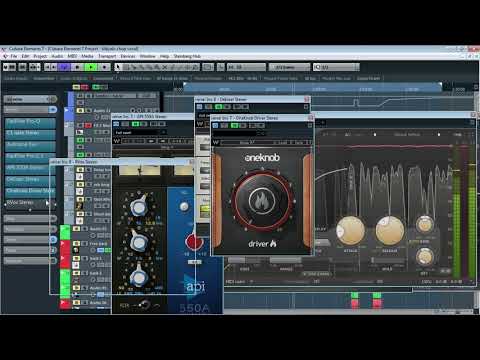This screenshot has width=480, height=360.
Task: Click the bypass icon in DeEsser window toolbar
Action: coord(199,107)
